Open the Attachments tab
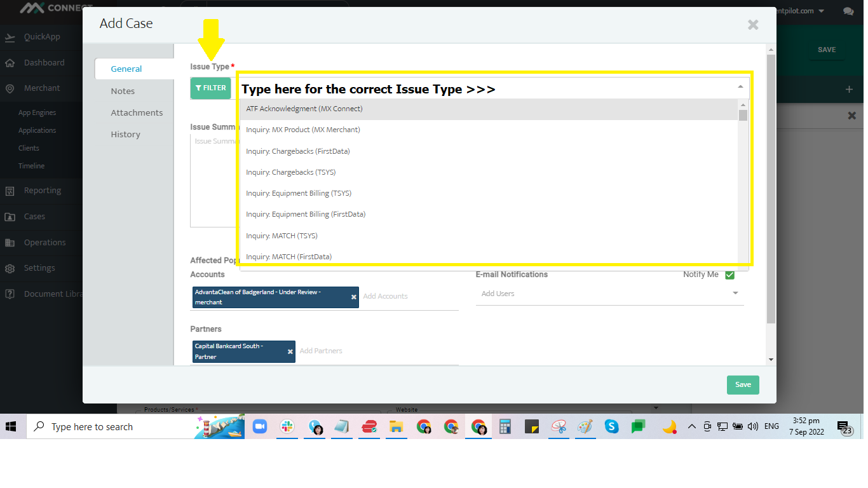This screenshot has width=868, height=488. (137, 112)
